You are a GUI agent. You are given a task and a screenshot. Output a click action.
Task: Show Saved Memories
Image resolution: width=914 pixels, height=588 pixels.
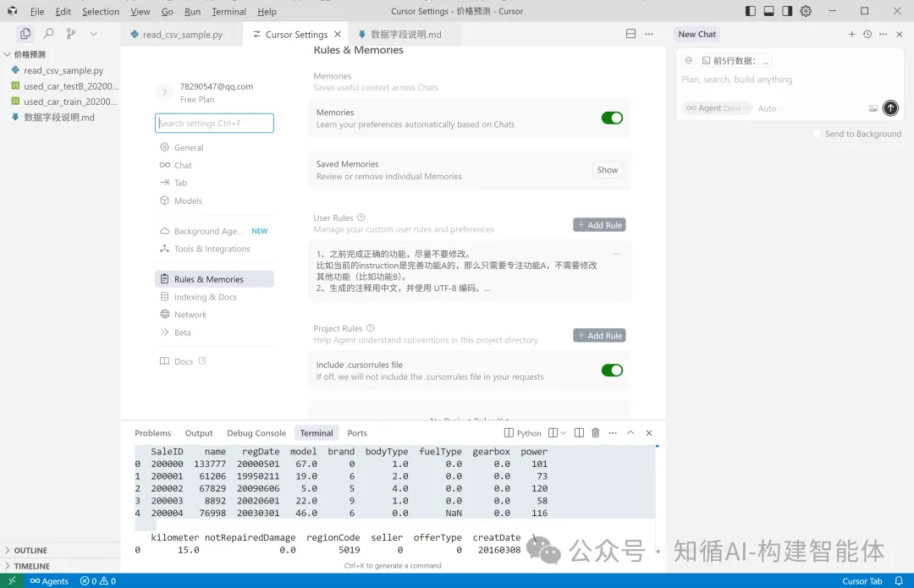pos(608,169)
